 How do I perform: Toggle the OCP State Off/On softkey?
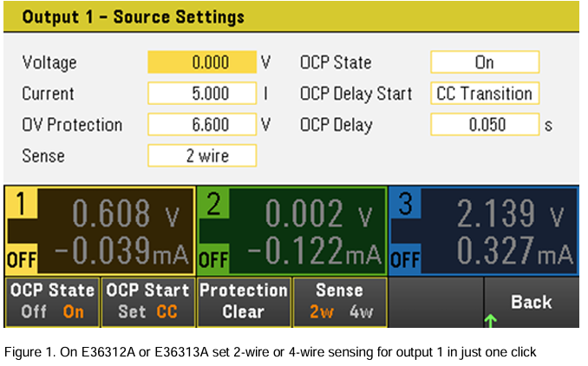[x=52, y=302]
